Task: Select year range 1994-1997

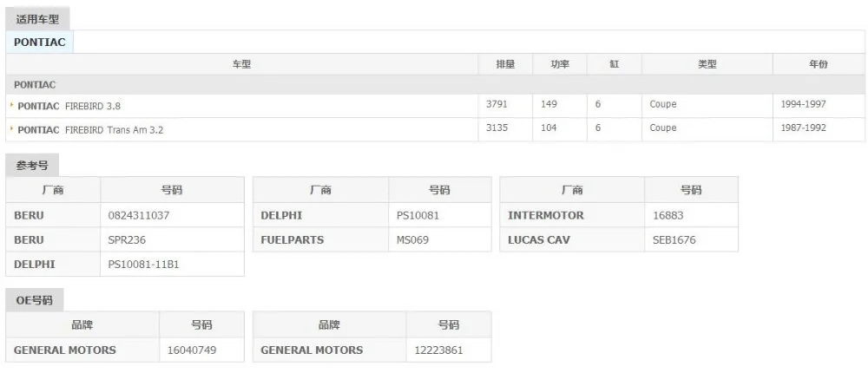Action: coord(803,104)
